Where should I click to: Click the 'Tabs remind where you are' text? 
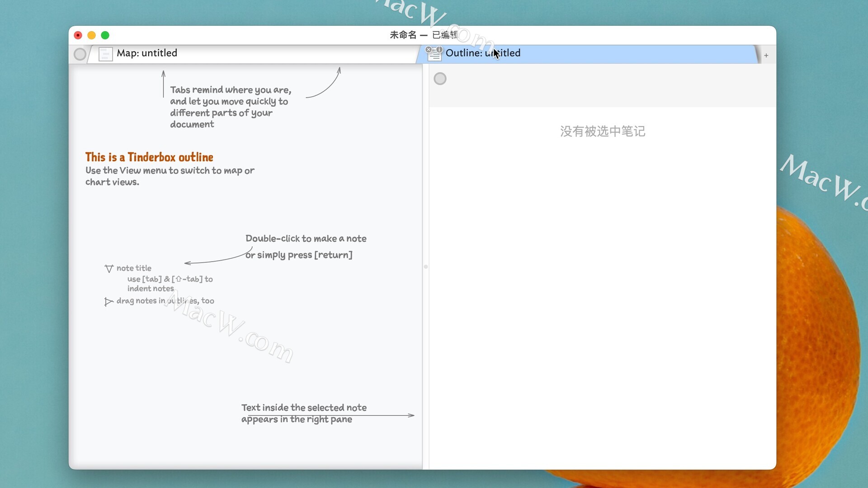231,107
